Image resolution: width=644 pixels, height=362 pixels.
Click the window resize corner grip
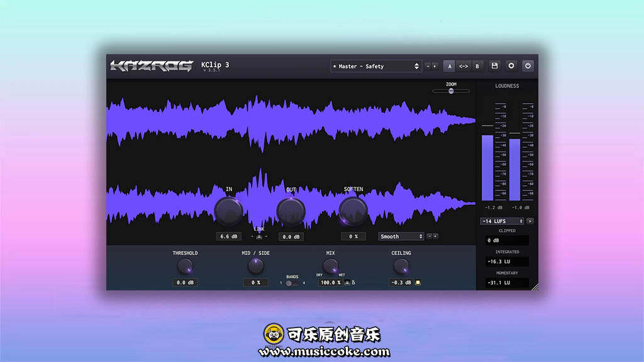tap(535, 287)
